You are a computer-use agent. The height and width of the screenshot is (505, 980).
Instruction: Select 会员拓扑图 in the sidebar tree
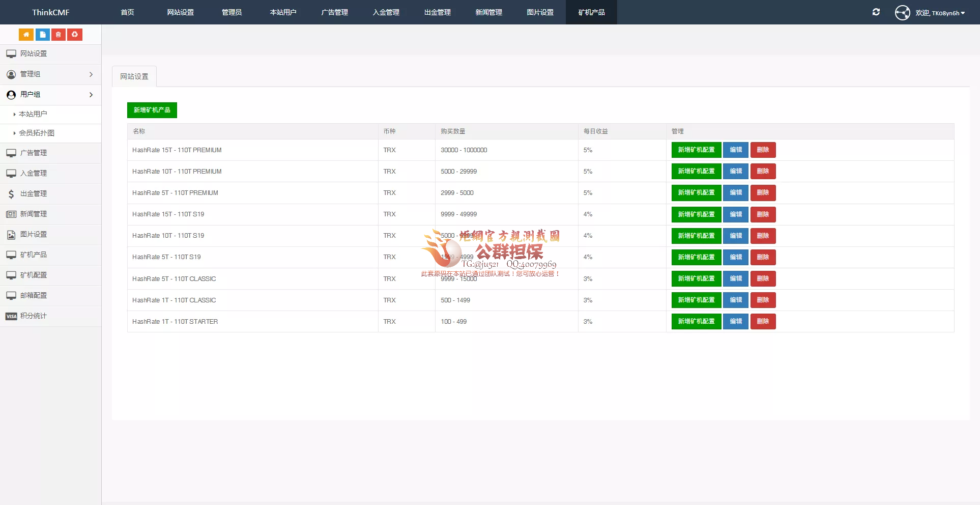point(37,133)
